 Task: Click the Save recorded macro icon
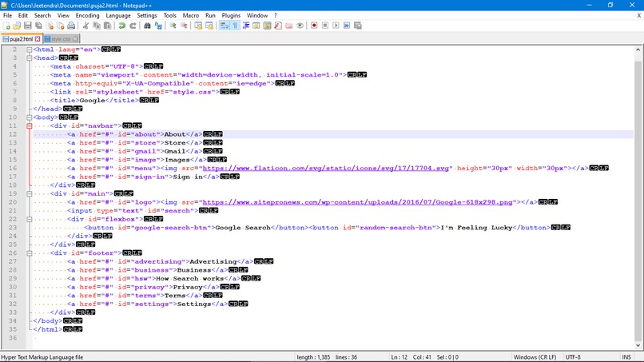(x=358, y=26)
